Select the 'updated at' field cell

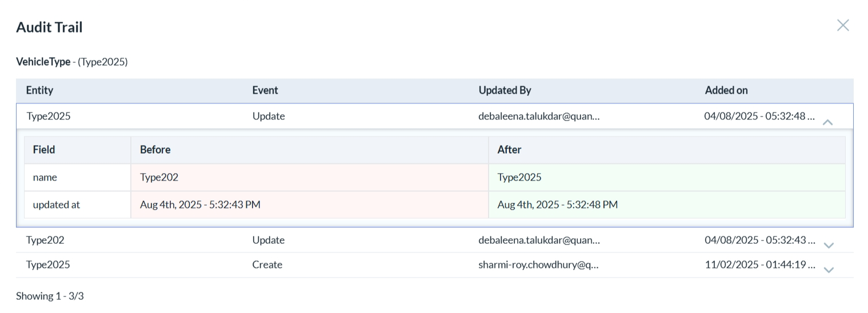tap(56, 204)
